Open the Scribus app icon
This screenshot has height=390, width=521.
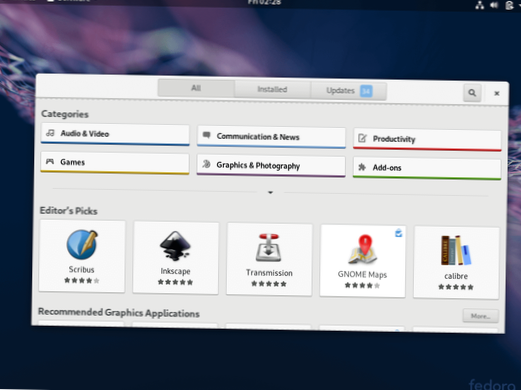tap(82, 245)
